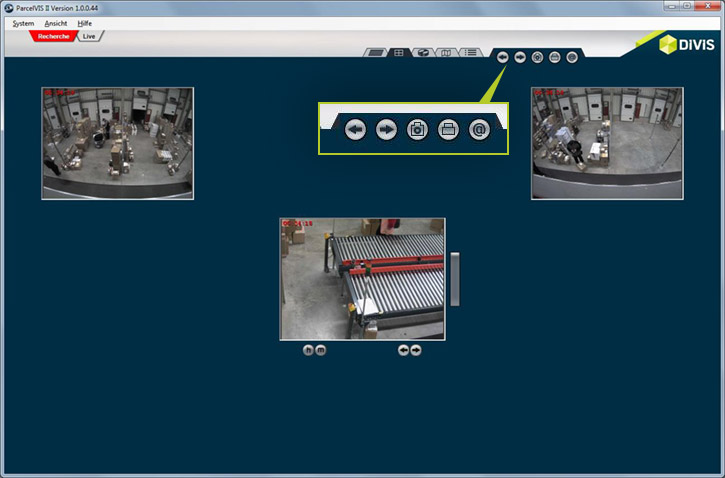The image size is (725, 478).
Task: Select the grid multi-camera view tab
Action: [x=399, y=53]
